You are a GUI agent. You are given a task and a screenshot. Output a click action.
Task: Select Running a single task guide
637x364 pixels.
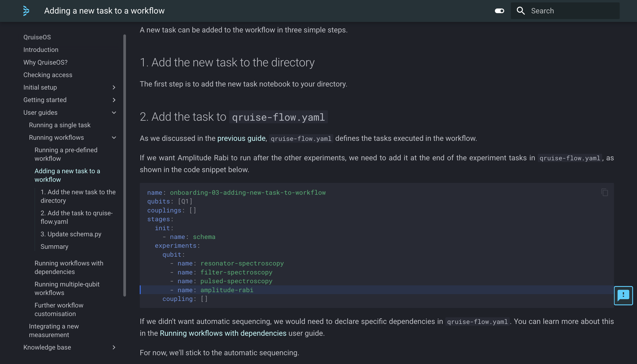coord(60,125)
